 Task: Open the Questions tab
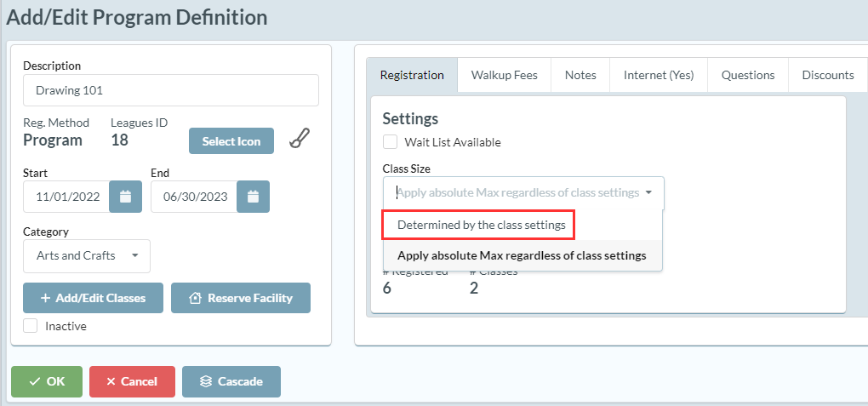748,75
